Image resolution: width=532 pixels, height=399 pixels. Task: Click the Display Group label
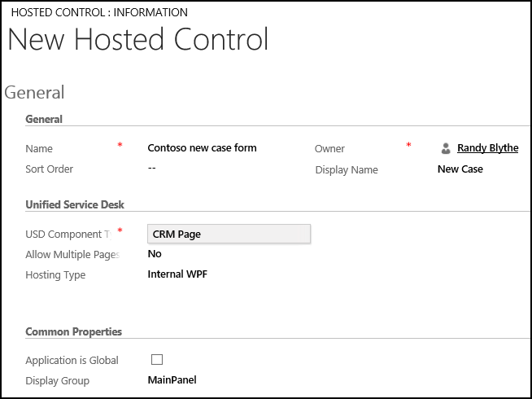57,381
